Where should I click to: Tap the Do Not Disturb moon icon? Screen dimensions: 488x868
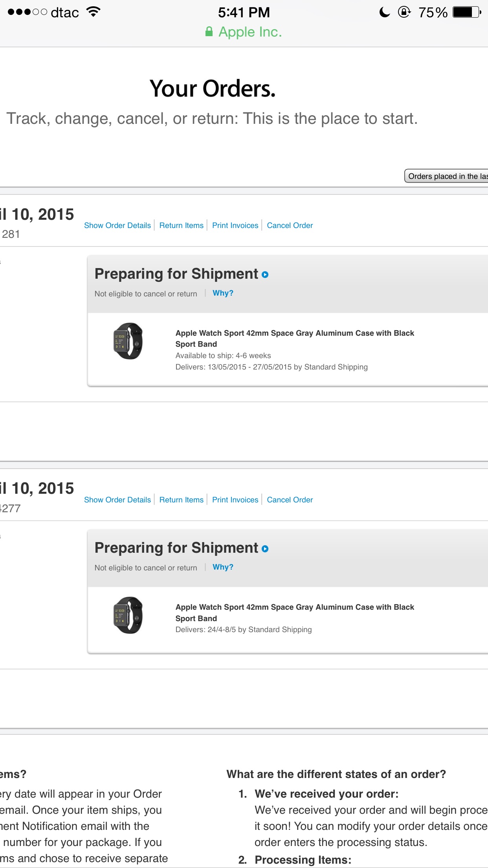click(x=385, y=12)
